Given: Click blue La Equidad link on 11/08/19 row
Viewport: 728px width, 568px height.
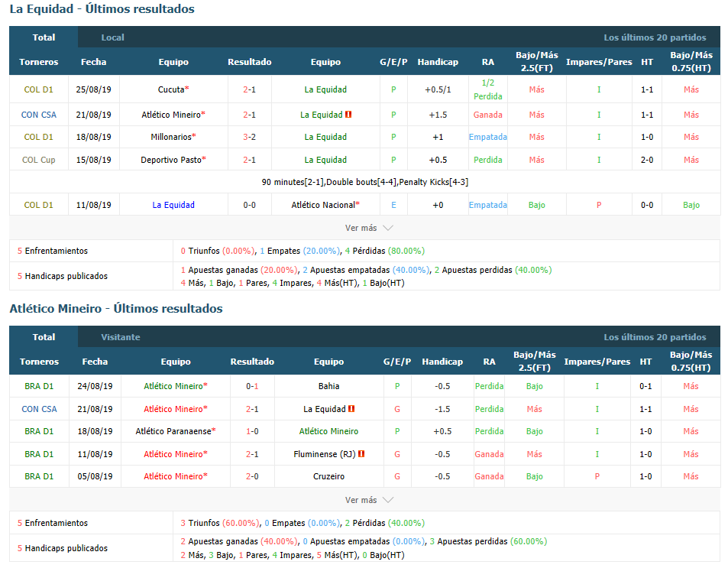Looking at the screenshot, I should (173, 205).
